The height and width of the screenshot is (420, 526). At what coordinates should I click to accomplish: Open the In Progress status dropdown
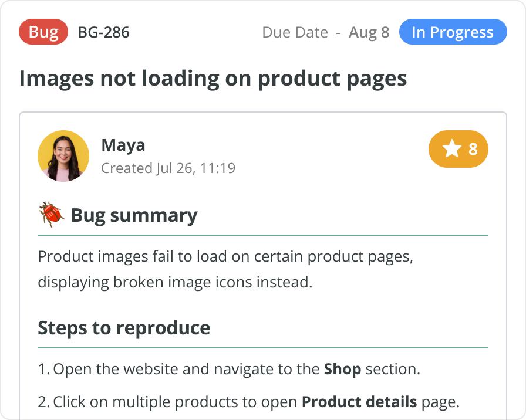point(453,32)
